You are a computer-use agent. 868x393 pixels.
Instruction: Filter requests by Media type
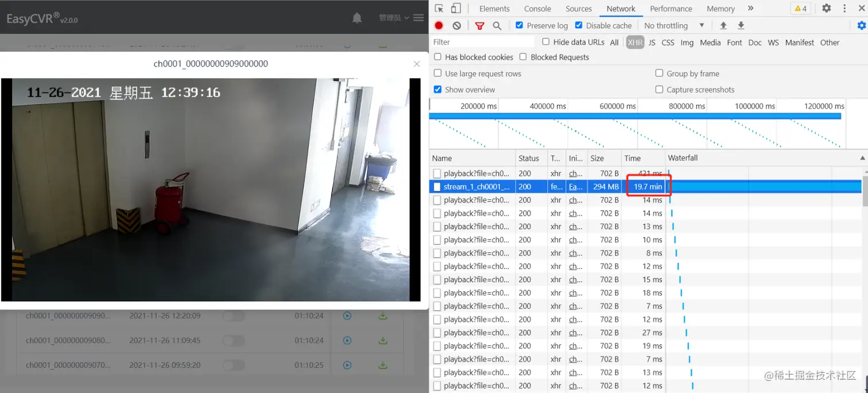710,42
